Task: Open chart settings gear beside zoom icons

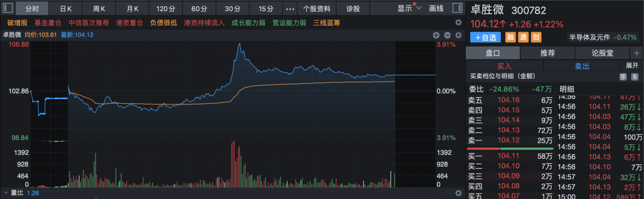Action: pyautogui.click(x=458, y=35)
